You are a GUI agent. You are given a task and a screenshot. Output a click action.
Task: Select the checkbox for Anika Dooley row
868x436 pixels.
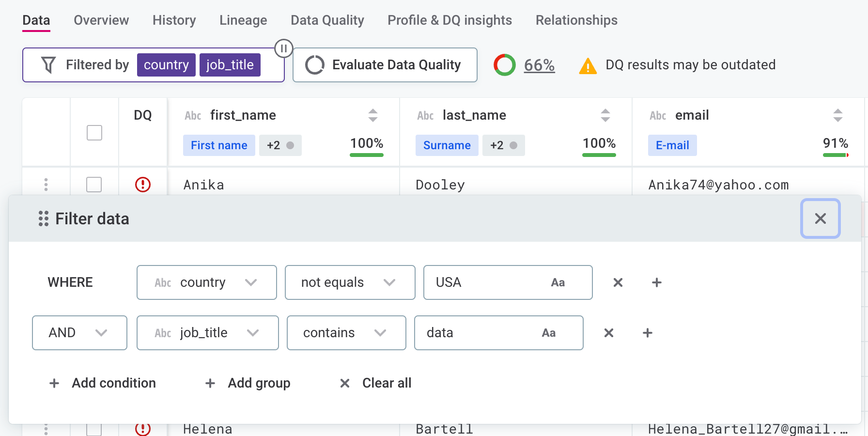pos(94,185)
